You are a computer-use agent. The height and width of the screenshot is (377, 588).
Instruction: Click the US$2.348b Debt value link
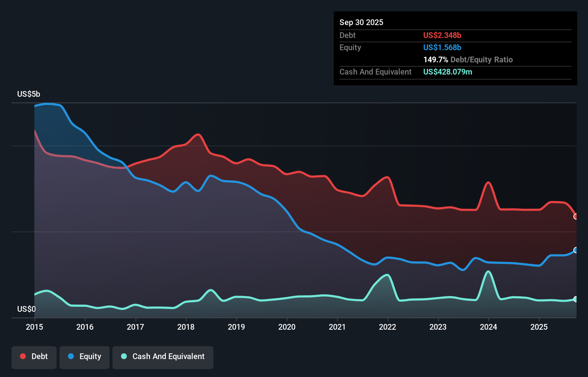tap(442, 35)
